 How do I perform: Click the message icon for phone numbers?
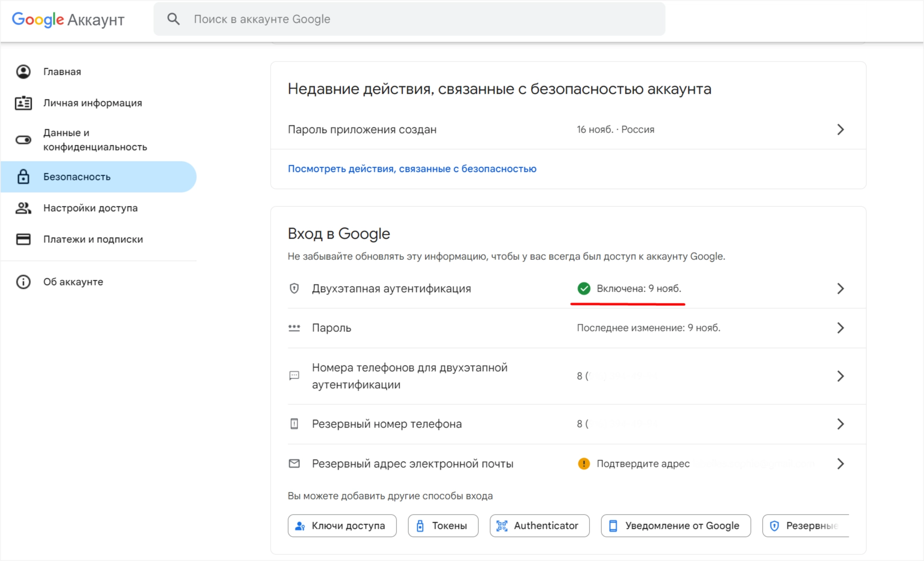294,376
